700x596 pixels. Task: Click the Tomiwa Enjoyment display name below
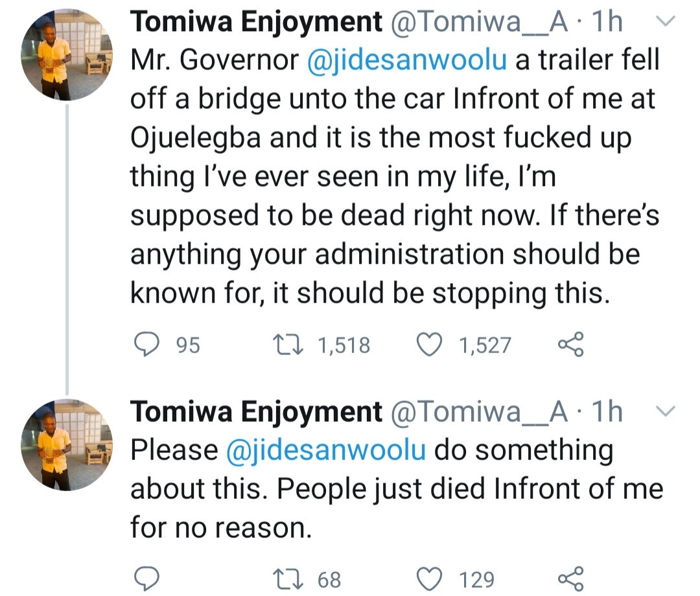pyautogui.click(x=255, y=410)
